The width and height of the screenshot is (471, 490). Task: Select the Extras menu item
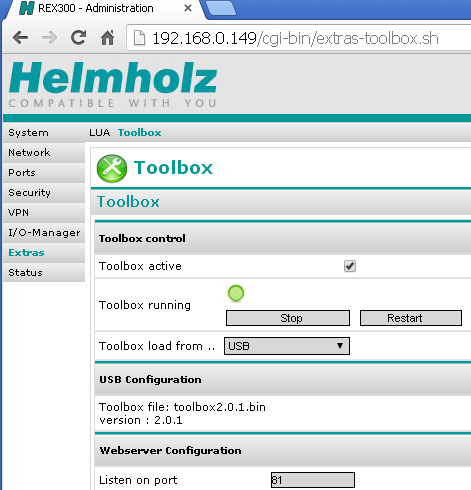[x=44, y=253]
